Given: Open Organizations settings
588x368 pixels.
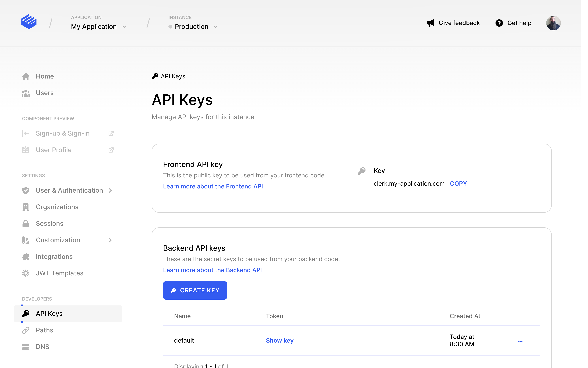Looking at the screenshot, I should (x=57, y=207).
